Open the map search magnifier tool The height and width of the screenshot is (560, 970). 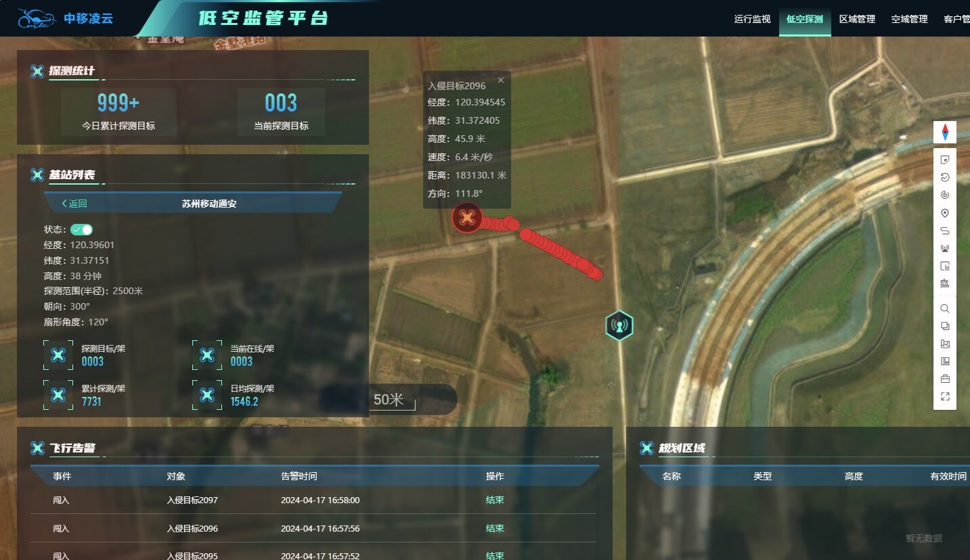coord(945,308)
